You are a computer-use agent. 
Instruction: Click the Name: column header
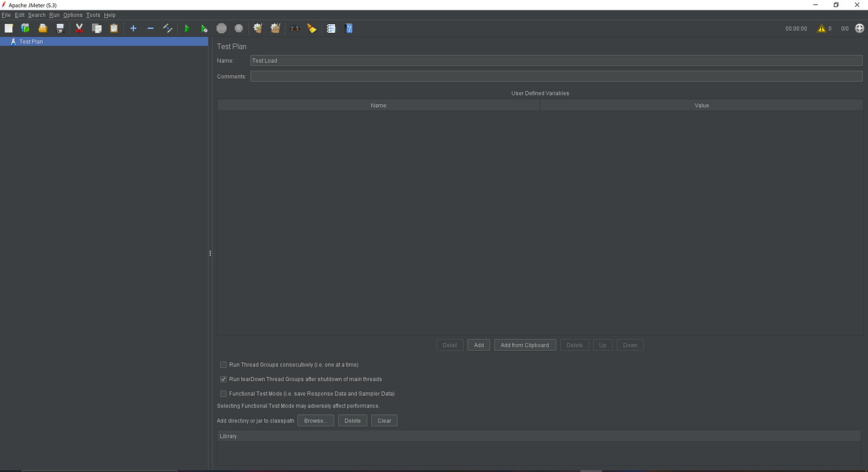point(379,105)
